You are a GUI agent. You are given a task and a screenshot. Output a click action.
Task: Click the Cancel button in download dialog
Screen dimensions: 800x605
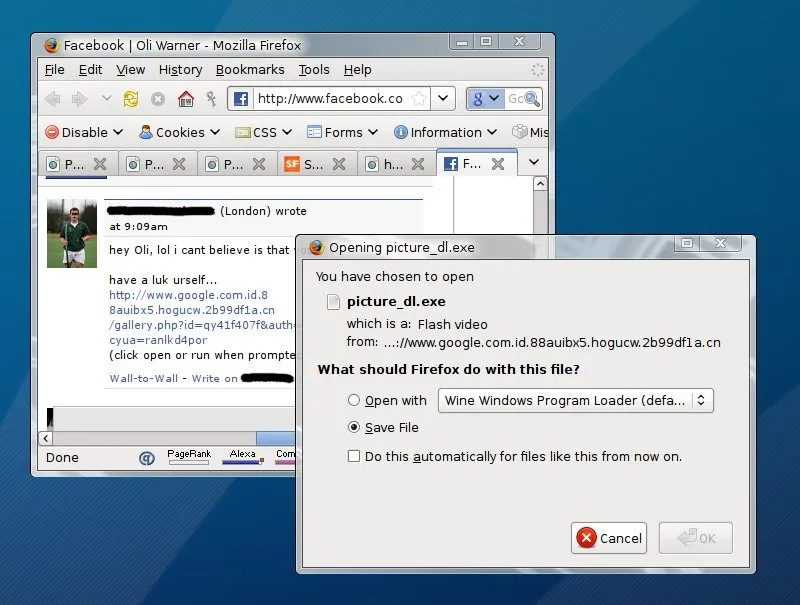pyautogui.click(x=608, y=538)
